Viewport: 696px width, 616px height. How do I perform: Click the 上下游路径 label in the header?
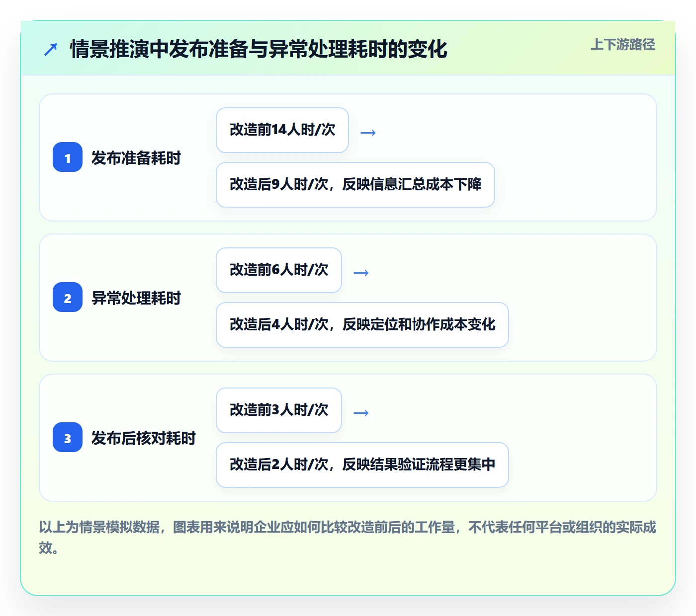click(623, 44)
